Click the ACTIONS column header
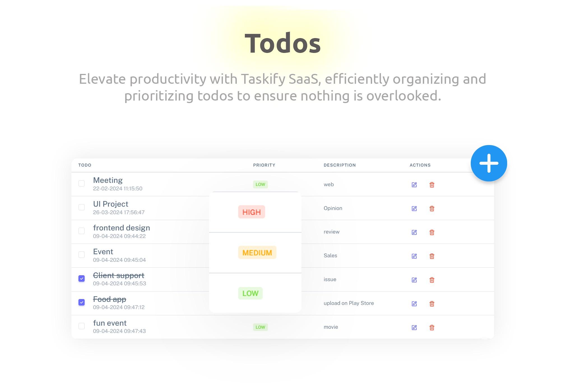The width and height of the screenshot is (566, 392). 420,165
